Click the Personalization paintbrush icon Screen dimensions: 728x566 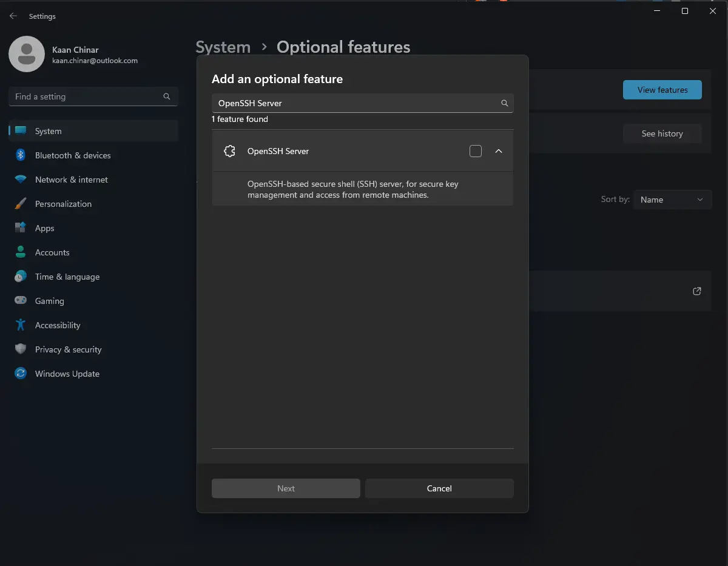pos(21,204)
